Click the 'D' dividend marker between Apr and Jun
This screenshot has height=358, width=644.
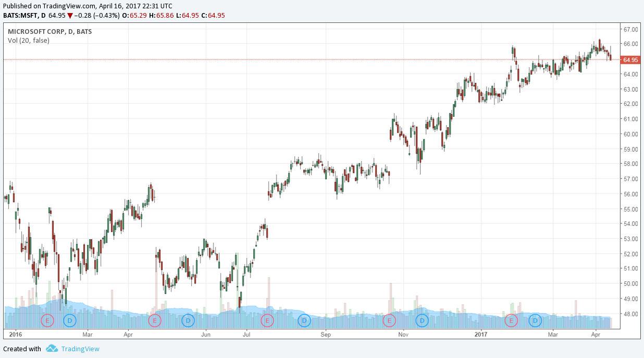pos(188,320)
